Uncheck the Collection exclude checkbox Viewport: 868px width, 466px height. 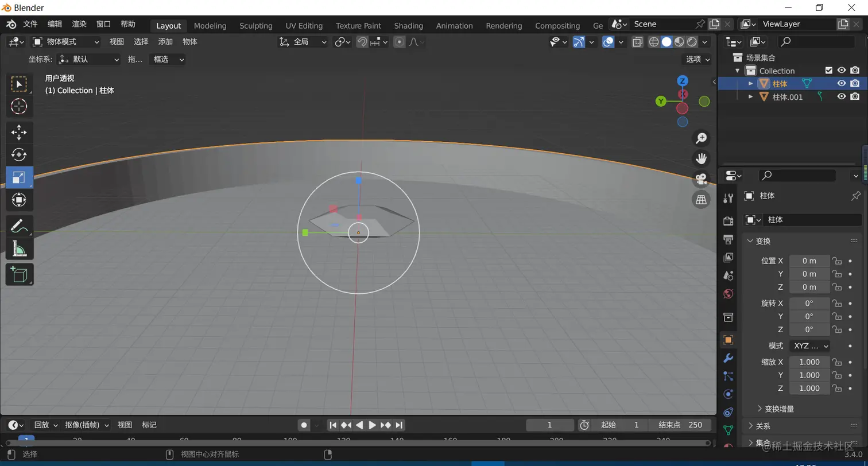(828, 70)
